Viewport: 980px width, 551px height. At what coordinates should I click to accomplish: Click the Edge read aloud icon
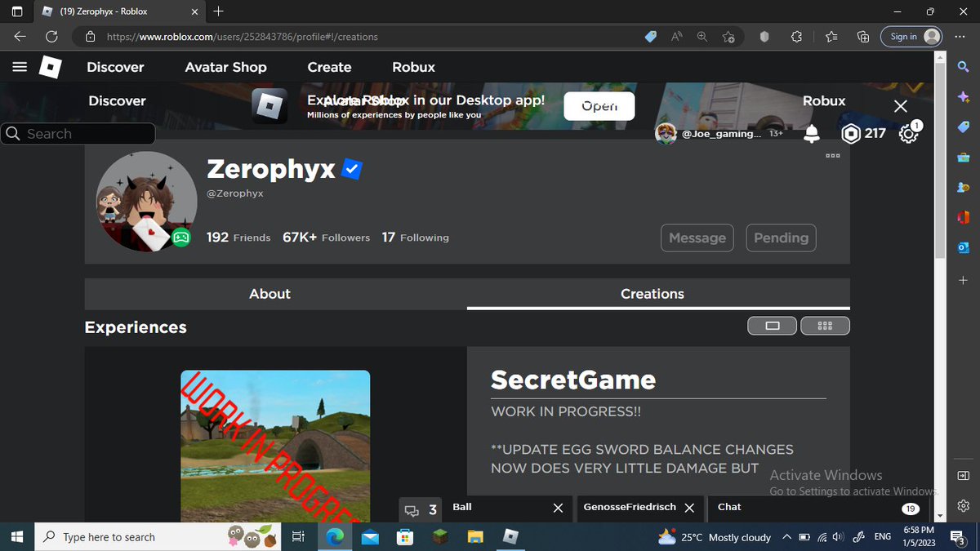[x=677, y=37]
